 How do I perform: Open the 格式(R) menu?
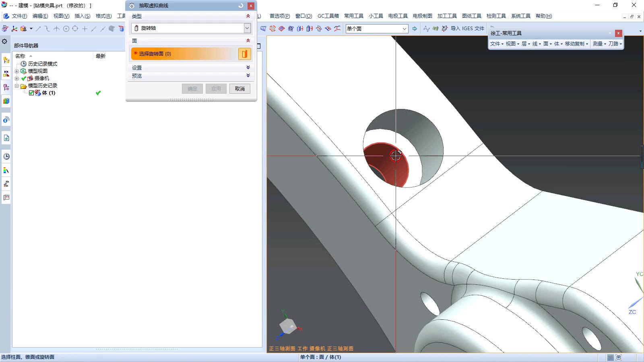(103, 16)
